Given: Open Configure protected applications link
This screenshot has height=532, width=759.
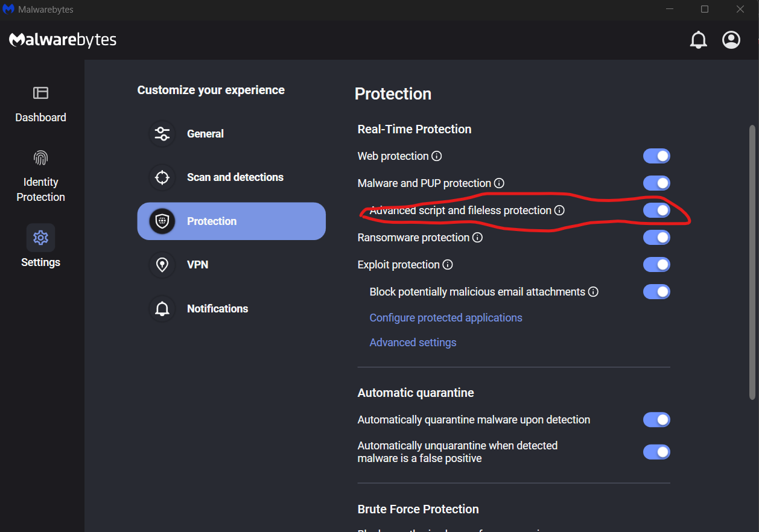Looking at the screenshot, I should pyautogui.click(x=446, y=318).
